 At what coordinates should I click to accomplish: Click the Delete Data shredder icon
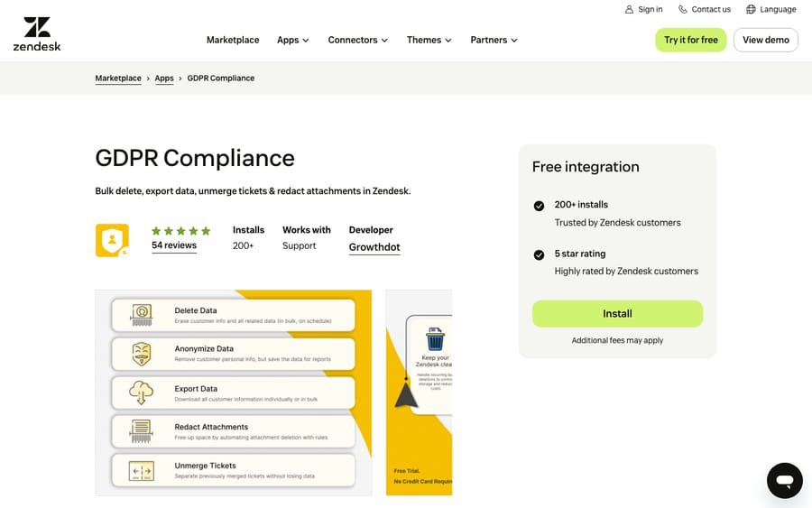click(142, 315)
